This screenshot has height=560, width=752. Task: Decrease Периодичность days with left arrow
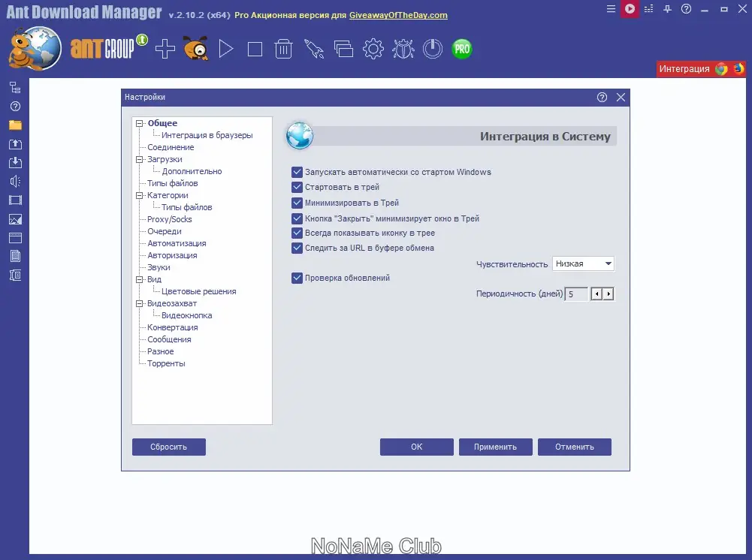[x=596, y=294]
